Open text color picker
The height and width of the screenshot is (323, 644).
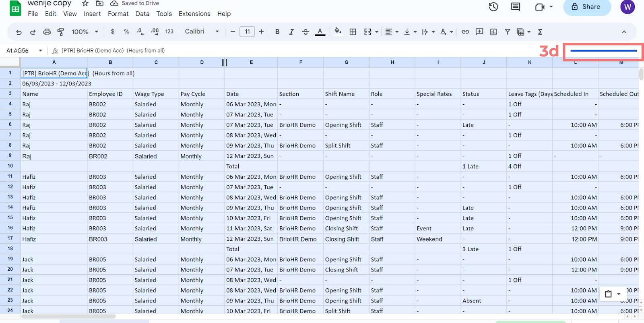pos(320,31)
